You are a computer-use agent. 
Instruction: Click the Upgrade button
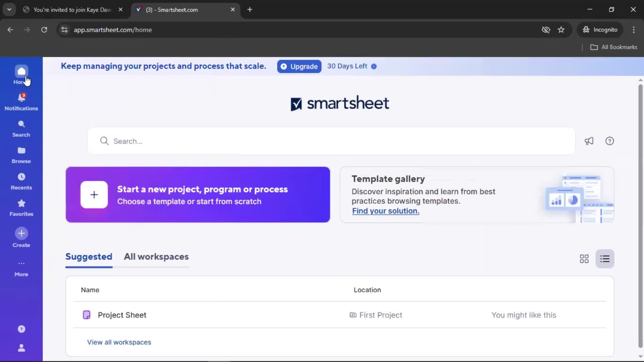coord(299,66)
